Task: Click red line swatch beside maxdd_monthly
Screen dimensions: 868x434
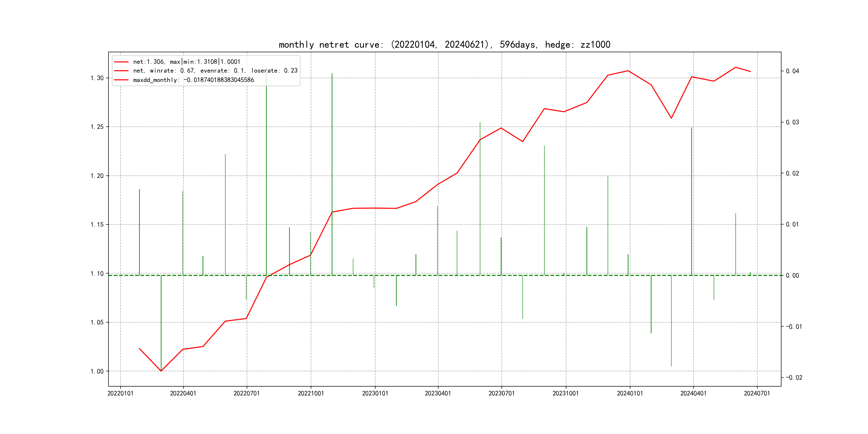Action: [121, 80]
